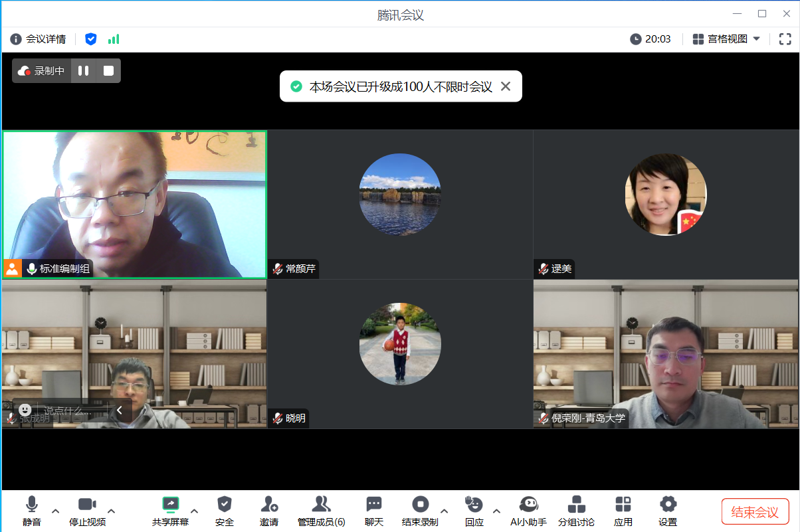Open 分组讨论 breakout rooms

click(x=576, y=505)
